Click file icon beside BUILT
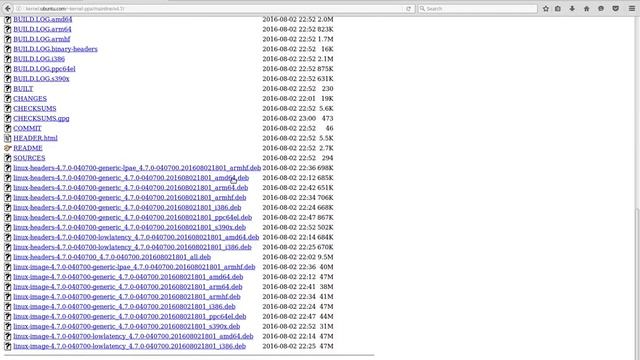Screen dimensions: 640x360 coord(8,89)
